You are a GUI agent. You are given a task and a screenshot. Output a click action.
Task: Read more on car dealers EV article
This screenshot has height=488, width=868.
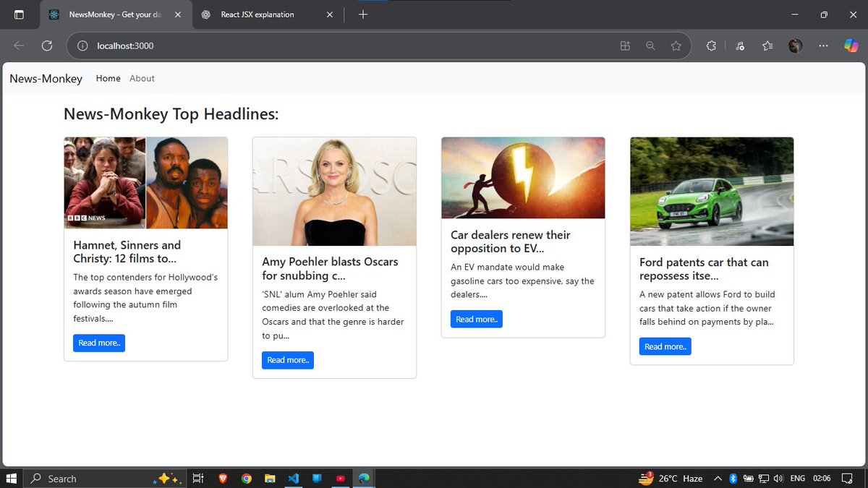point(477,319)
